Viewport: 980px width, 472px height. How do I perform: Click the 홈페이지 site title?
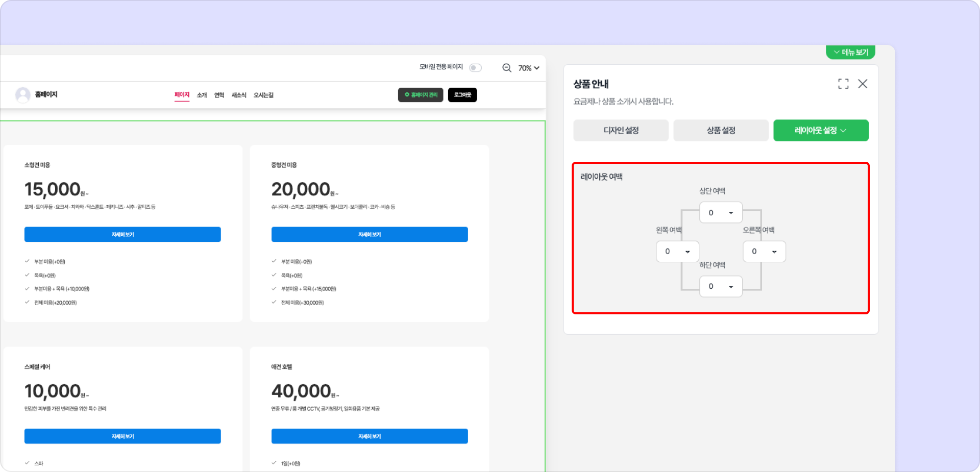pos(46,94)
